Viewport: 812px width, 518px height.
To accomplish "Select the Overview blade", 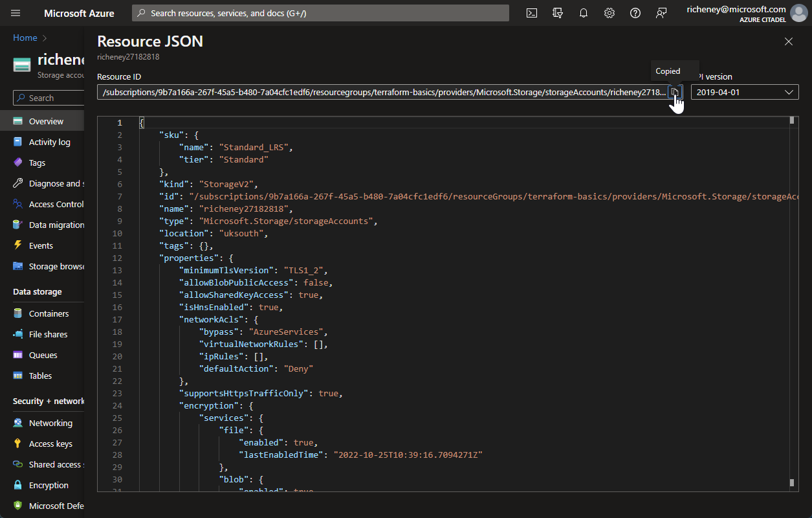I will [x=45, y=120].
